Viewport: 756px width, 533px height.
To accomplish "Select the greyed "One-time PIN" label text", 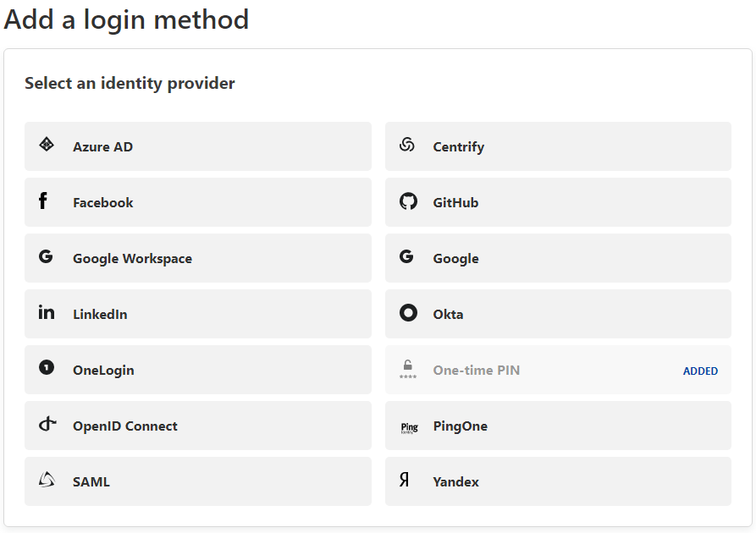I will [x=477, y=370].
